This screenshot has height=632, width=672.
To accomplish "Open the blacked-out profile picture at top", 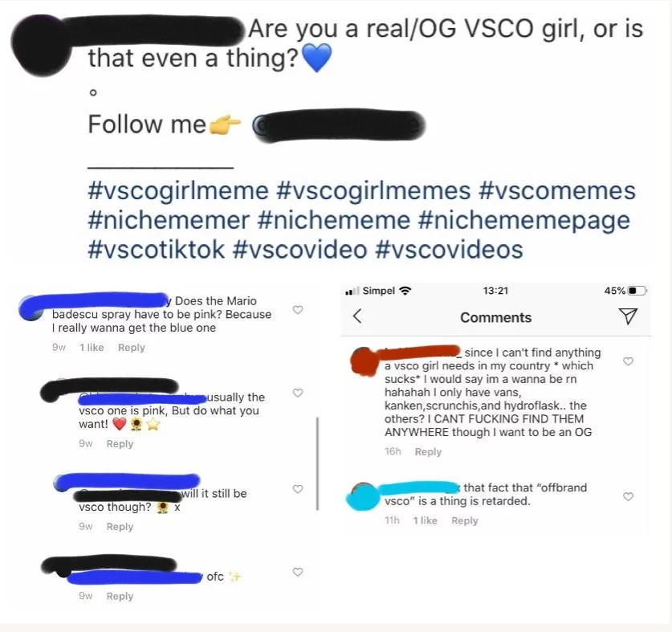I will point(42,46).
